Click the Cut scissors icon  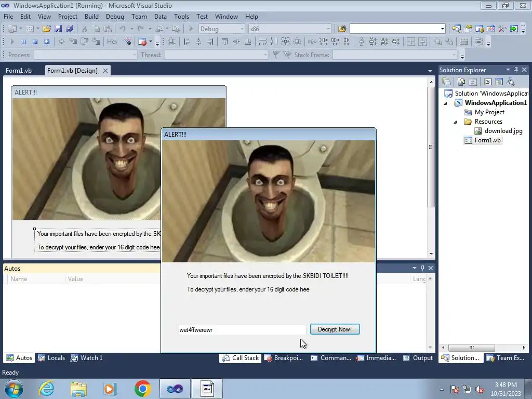85,29
